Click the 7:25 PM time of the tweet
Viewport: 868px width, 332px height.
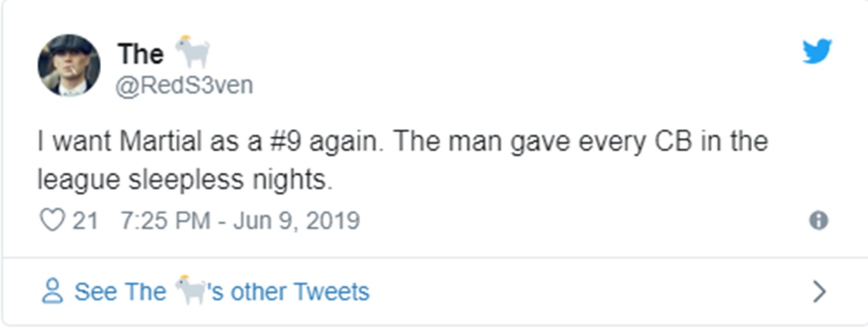pos(165,221)
